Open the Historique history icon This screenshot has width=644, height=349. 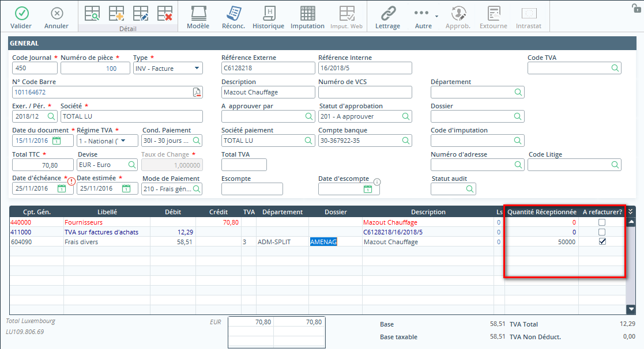(x=269, y=13)
